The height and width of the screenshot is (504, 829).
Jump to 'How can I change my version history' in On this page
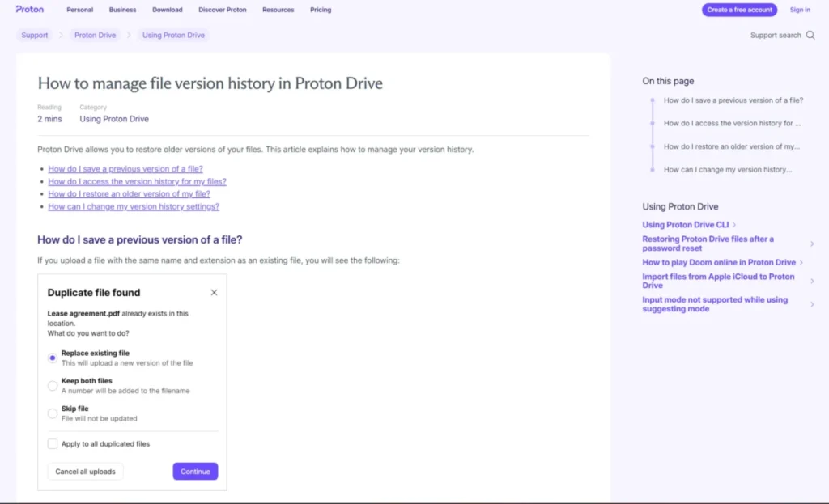728,170
